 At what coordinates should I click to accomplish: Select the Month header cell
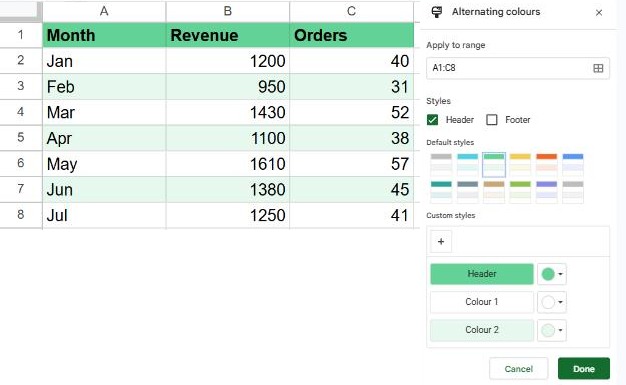click(x=104, y=35)
